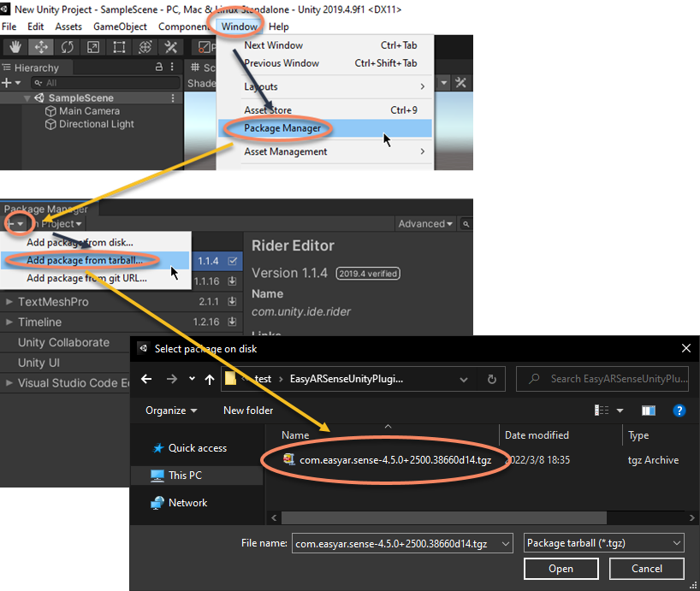700x591 pixels.
Task: Click the test folder in address path
Action: (263, 379)
